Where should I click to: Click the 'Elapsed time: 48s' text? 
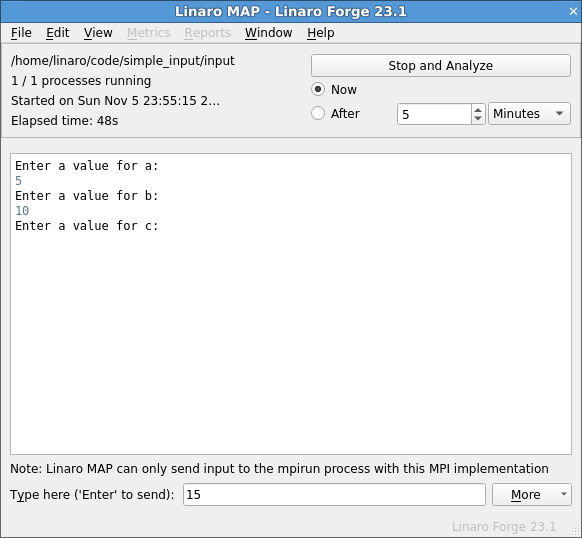click(x=65, y=121)
